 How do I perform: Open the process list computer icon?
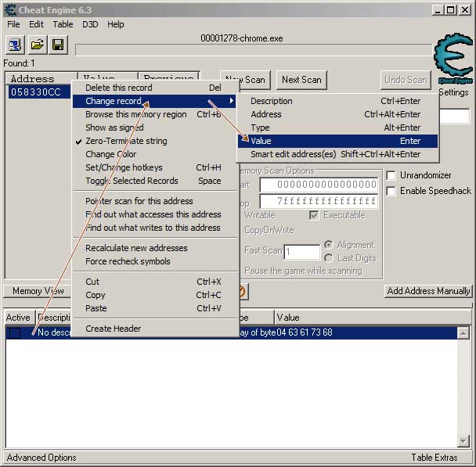(x=15, y=45)
